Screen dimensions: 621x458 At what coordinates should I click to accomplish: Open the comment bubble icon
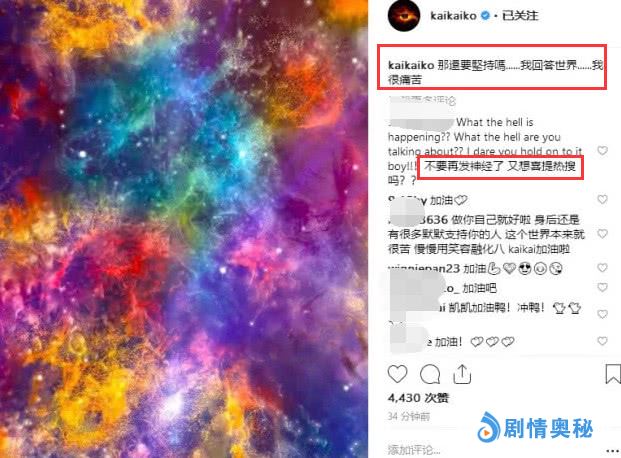(430, 374)
